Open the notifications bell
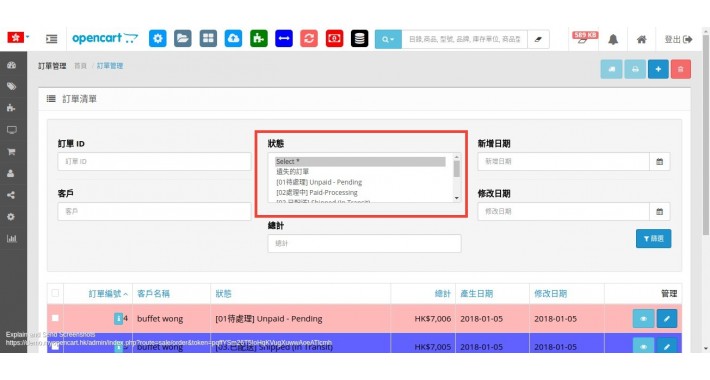The image size is (710, 380). click(613, 39)
